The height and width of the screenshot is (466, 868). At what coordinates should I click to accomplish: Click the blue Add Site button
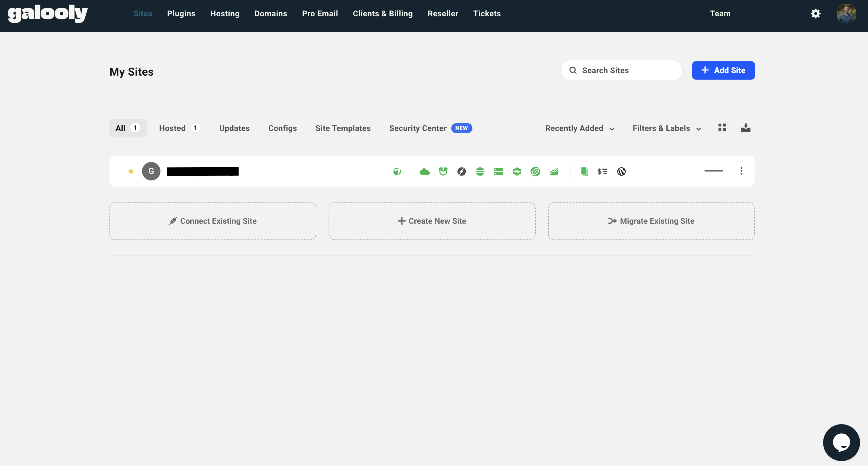tap(723, 70)
